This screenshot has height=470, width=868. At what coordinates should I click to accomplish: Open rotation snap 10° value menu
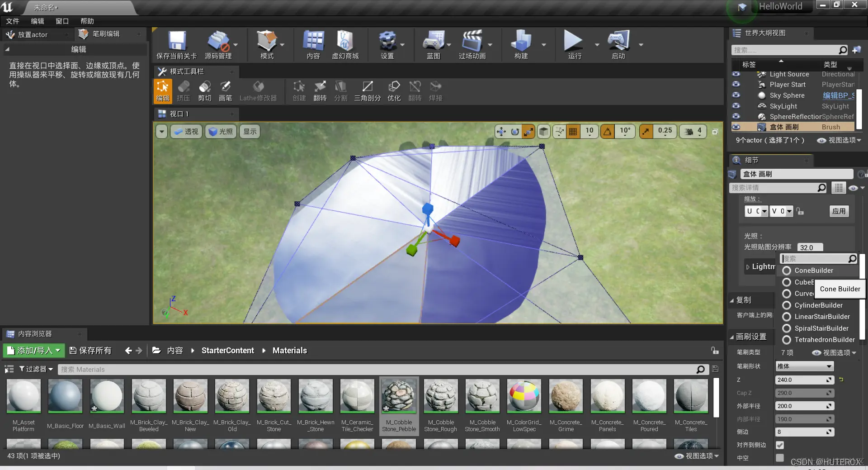point(625,132)
